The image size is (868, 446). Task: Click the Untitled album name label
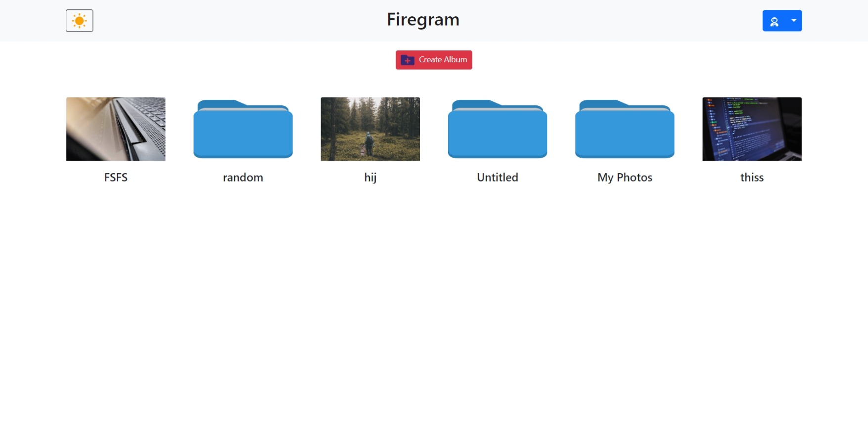(x=497, y=178)
